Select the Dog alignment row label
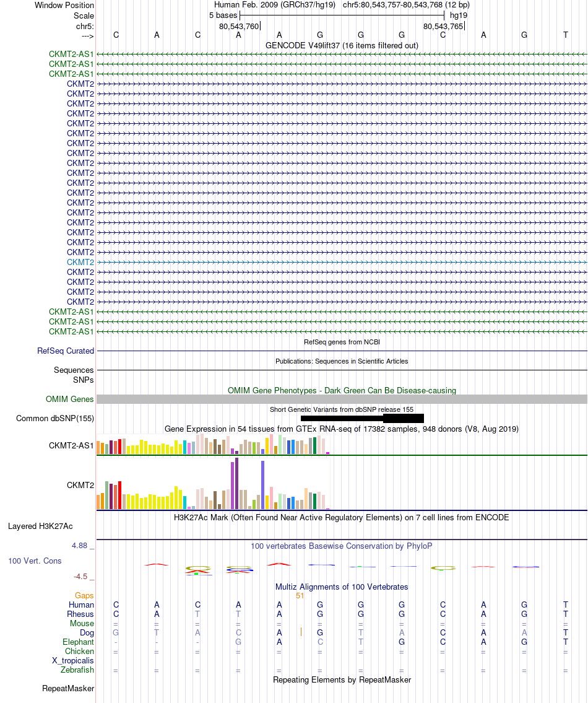The width and height of the screenshot is (588, 703). tap(87, 633)
